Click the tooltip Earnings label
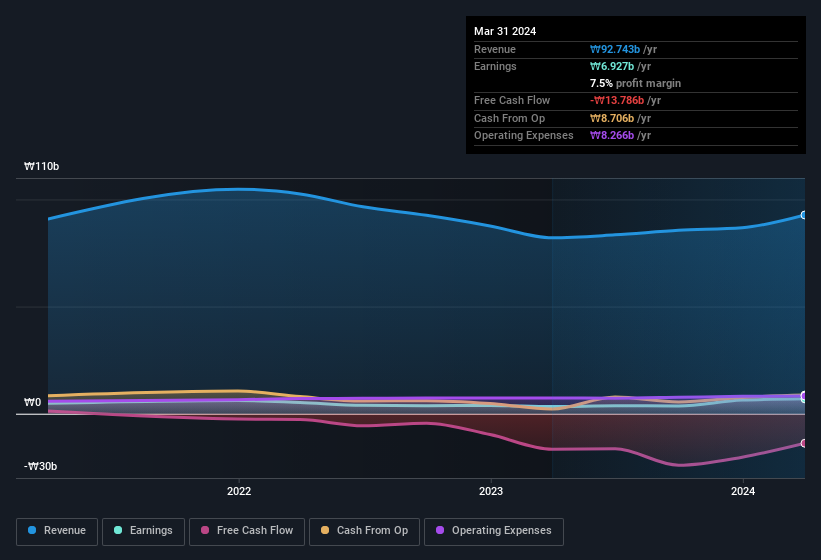 (x=495, y=66)
